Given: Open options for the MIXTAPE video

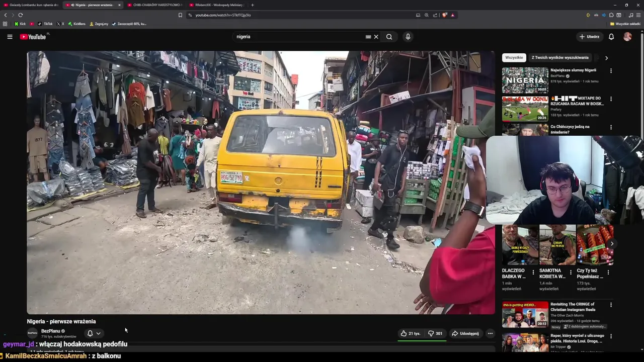Looking at the screenshot, I should coord(611,99).
